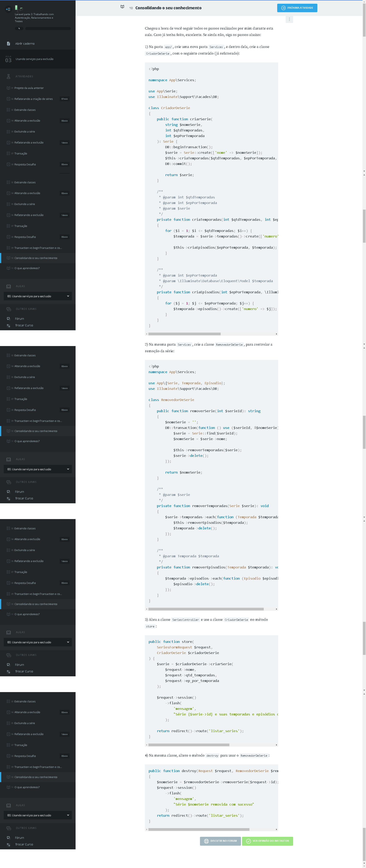Click Discutir no Forum button
This screenshot has width=366, height=868.
[220, 841]
